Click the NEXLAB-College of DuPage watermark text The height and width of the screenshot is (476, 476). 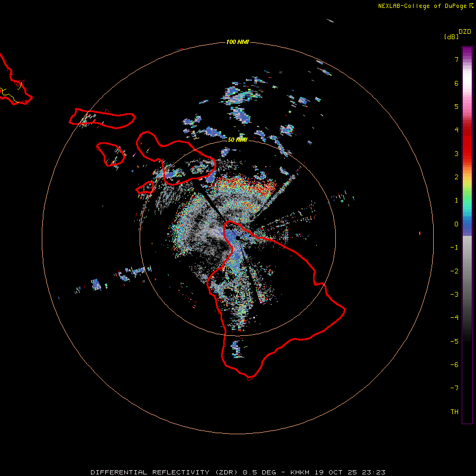coord(425,6)
